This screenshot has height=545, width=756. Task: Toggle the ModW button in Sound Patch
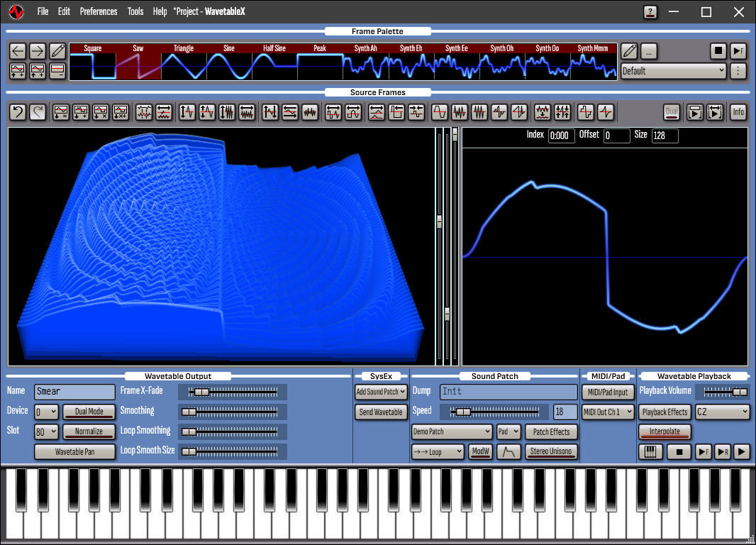tap(480, 452)
